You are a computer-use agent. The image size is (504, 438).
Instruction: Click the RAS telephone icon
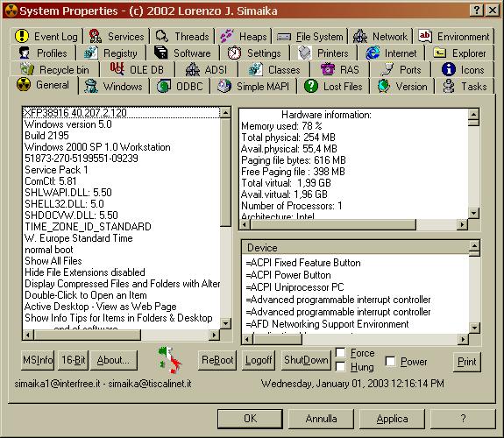pyautogui.click(x=328, y=69)
